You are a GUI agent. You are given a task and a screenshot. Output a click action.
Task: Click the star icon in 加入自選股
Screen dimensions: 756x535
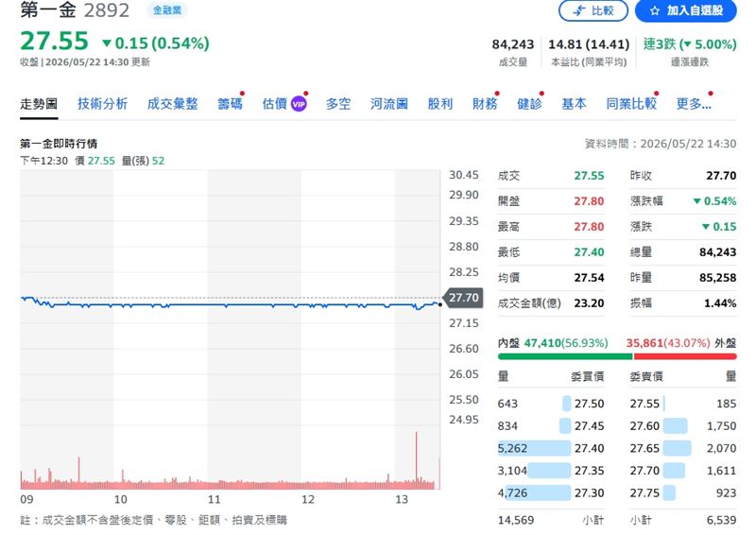(654, 10)
